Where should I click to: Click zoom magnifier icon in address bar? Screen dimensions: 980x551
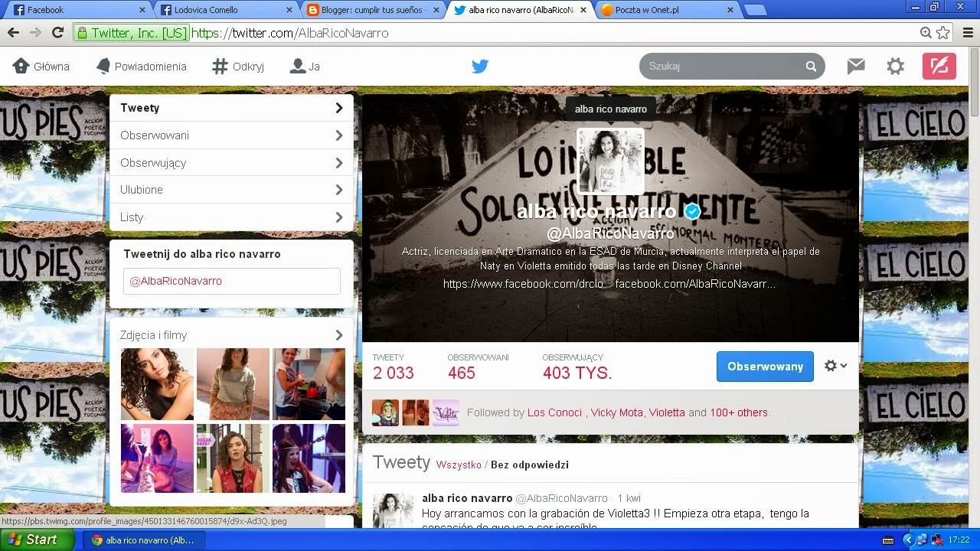[x=926, y=33]
